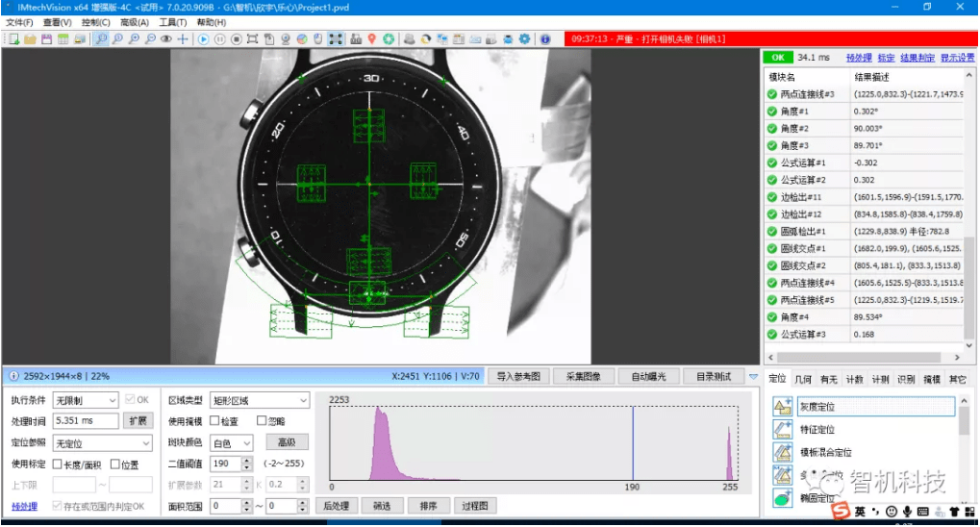This screenshot has height=527, width=980.
Task: Open the 工具(T) menu
Action: coord(173,22)
